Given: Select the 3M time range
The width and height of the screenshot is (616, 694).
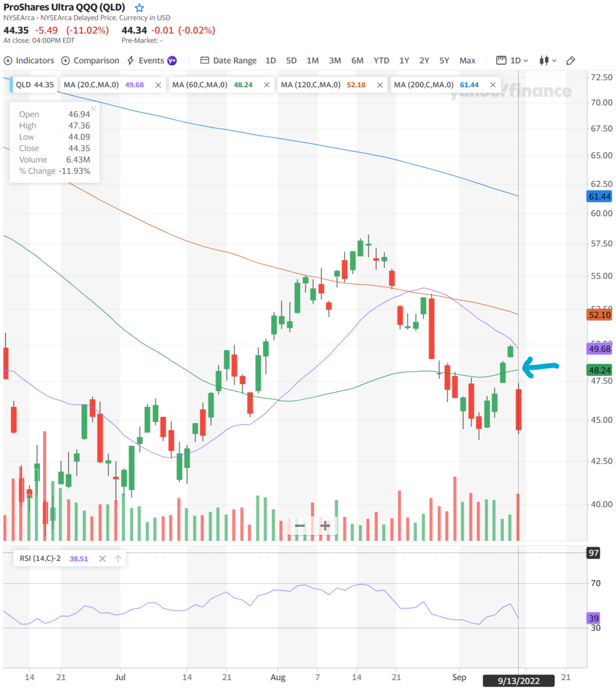Looking at the screenshot, I should pyautogui.click(x=335, y=61).
